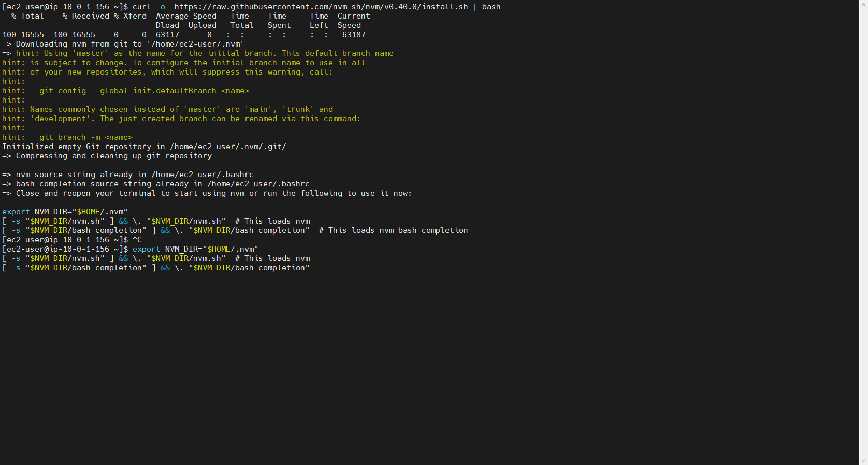
Task: Click the current speed value 63187
Action: tap(354, 35)
